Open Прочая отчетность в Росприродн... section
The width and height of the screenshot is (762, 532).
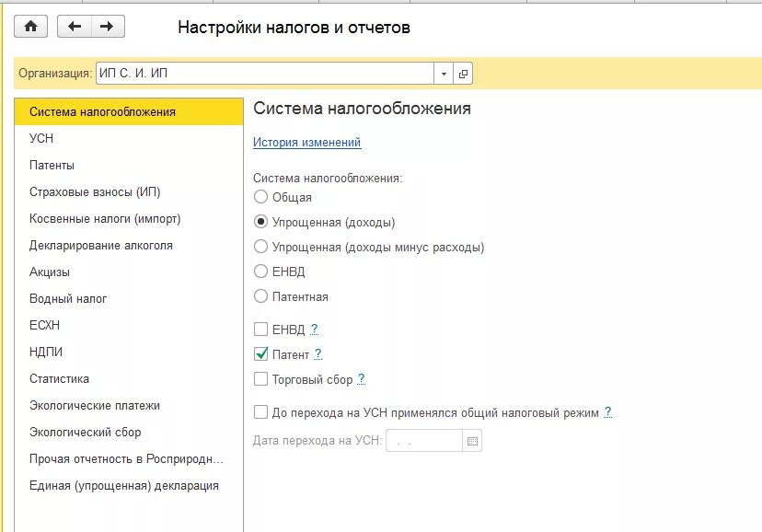(129, 458)
